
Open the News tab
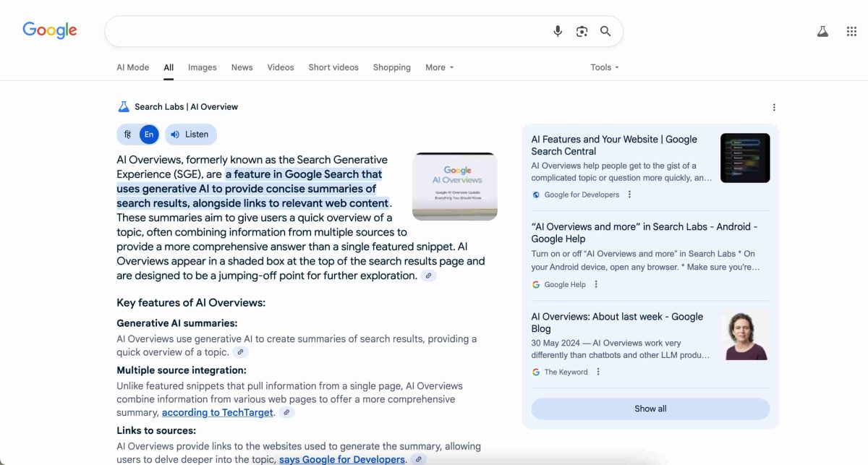coord(242,67)
